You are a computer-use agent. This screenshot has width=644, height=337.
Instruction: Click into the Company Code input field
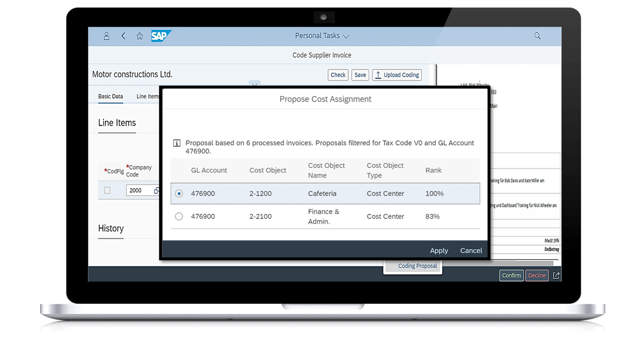tap(140, 191)
